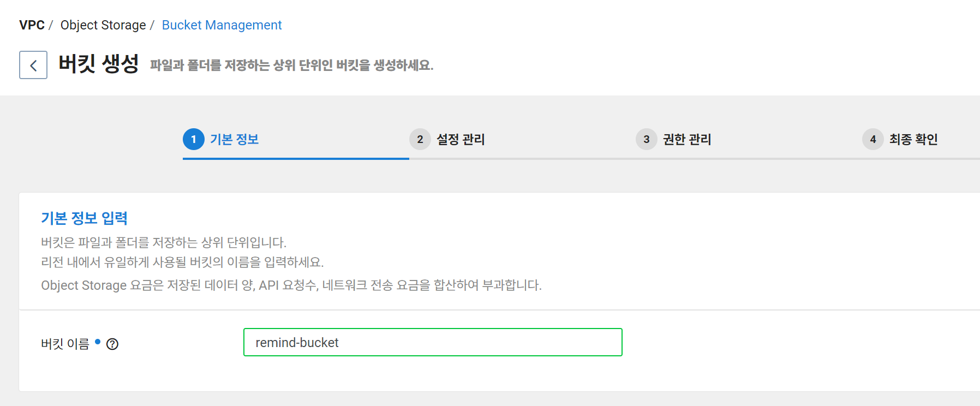This screenshot has height=406, width=980.
Task: Open Object Storage from the breadcrumb
Action: (103, 25)
